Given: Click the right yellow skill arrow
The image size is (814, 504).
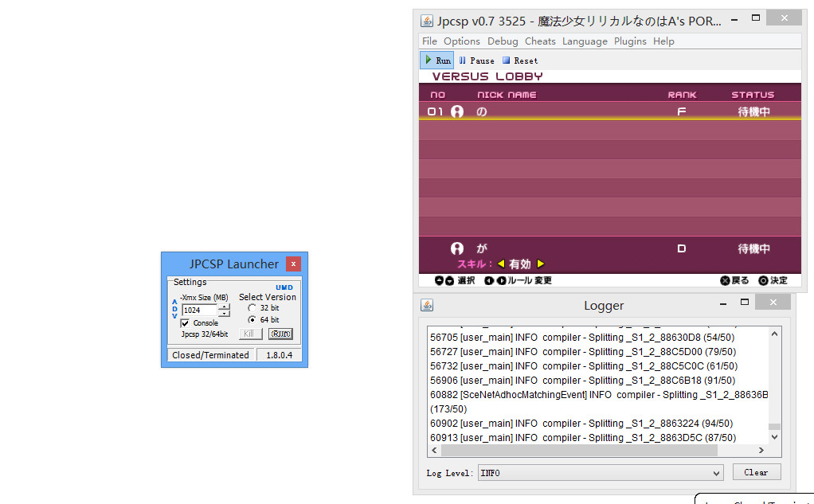Looking at the screenshot, I should tap(540, 264).
